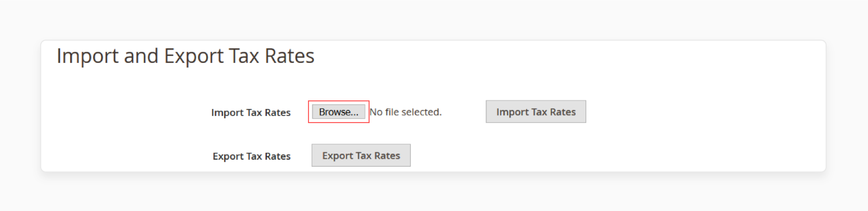
Task: Click the 'Import Tax Rates' field label
Action: [251, 112]
